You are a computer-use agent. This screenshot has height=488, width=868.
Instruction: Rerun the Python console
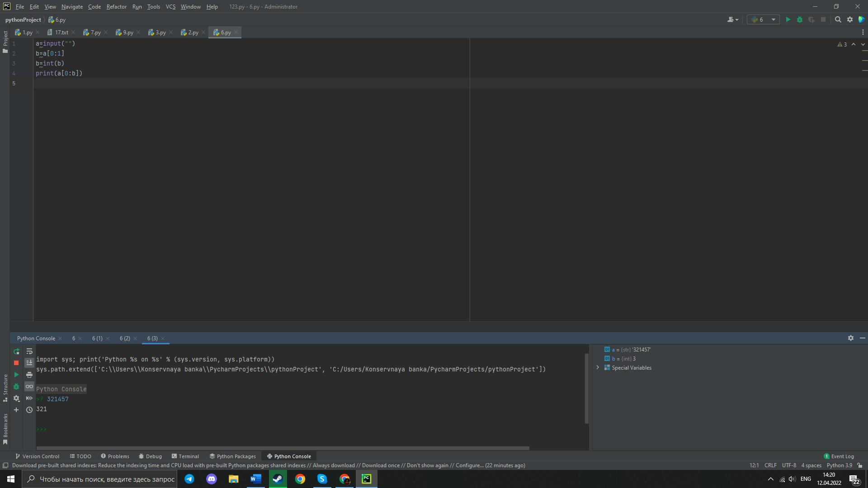[x=16, y=351]
